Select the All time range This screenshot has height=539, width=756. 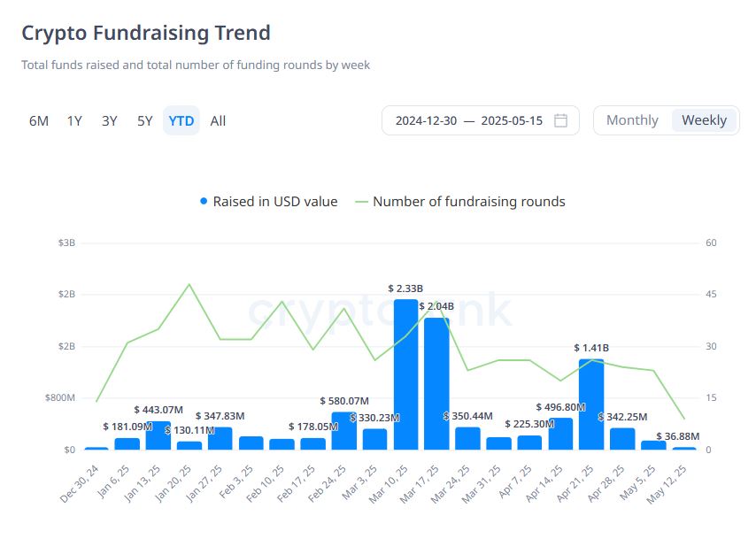(x=218, y=121)
